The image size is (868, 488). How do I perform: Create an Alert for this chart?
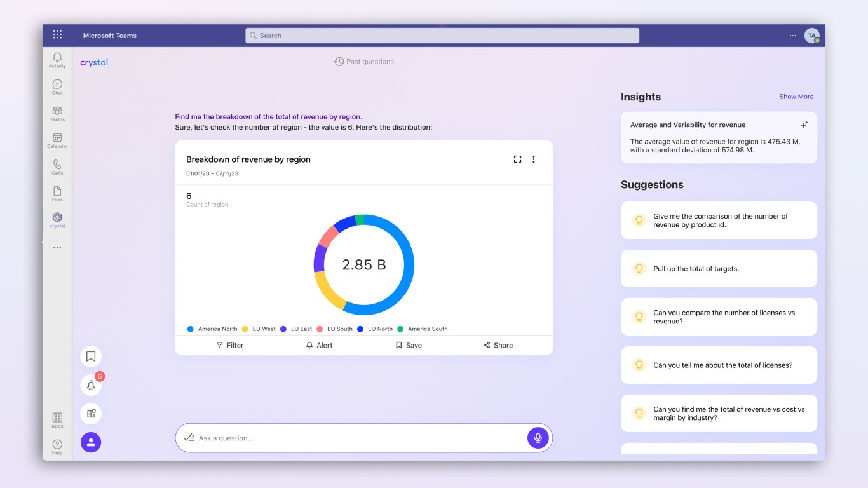coord(319,345)
